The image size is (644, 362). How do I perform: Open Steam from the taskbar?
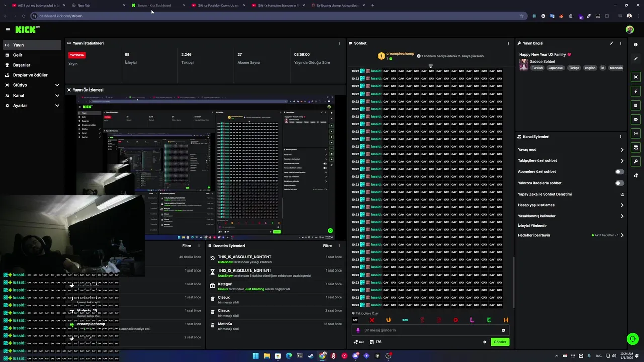click(x=311, y=356)
